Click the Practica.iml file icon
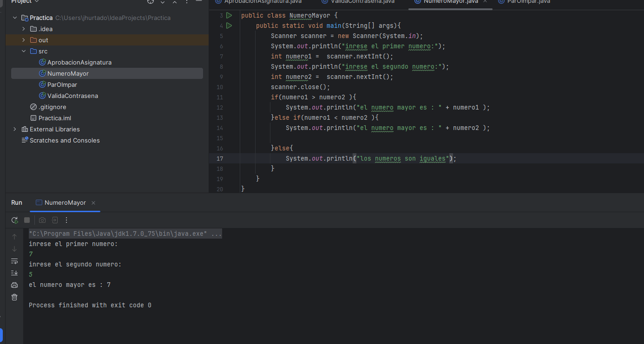Image resolution: width=644 pixels, height=344 pixels. coord(33,118)
